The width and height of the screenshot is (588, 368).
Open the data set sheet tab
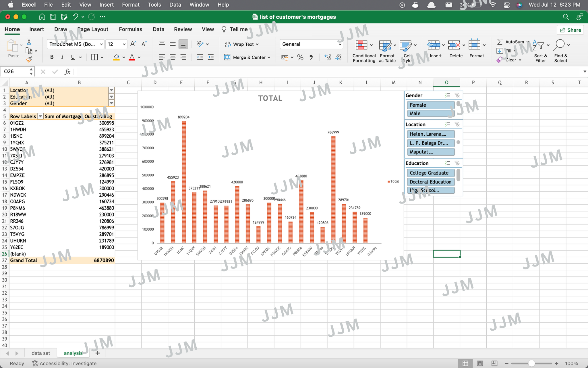click(x=40, y=353)
